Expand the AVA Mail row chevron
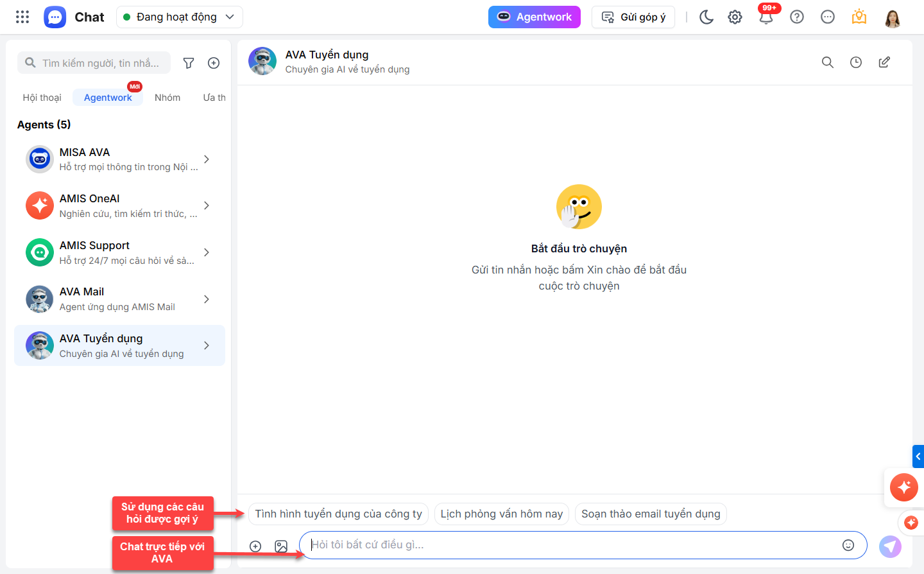The width and height of the screenshot is (924, 574). [207, 299]
